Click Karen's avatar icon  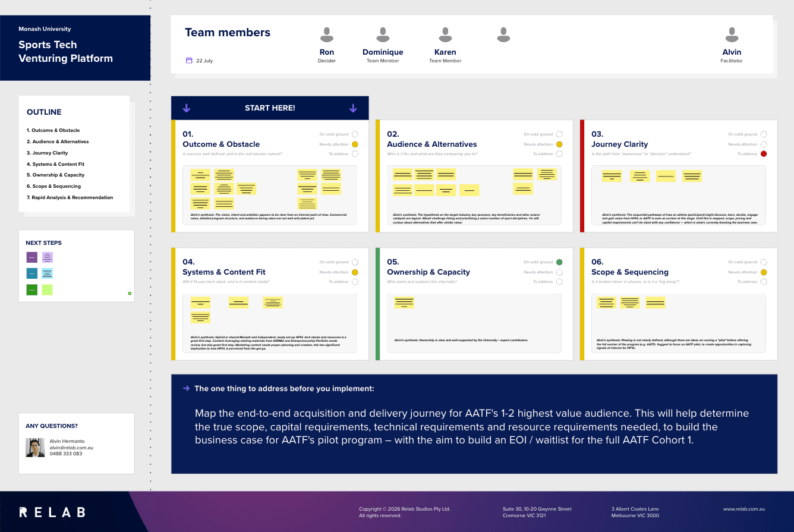pos(445,35)
